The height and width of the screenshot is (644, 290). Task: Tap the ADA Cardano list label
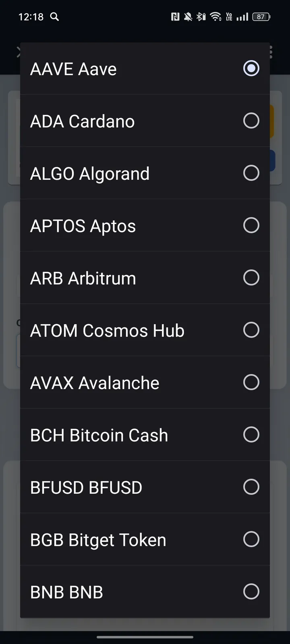click(x=83, y=121)
